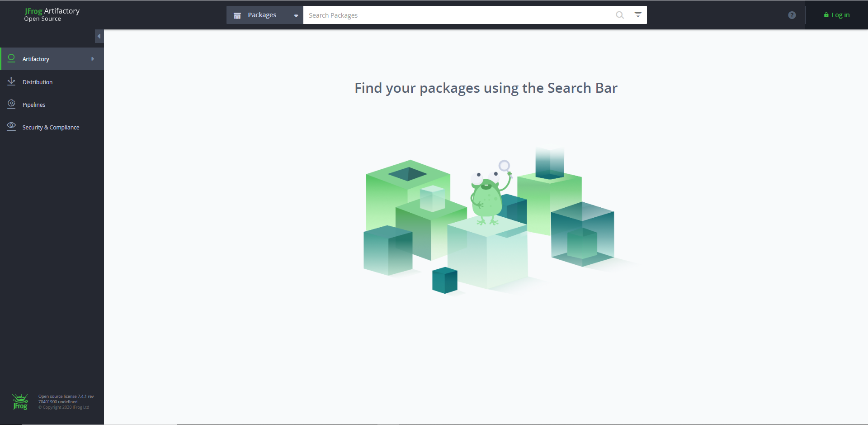868x425 pixels.
Task: Open the Artifactory menu item
Action: coord(52,59)
